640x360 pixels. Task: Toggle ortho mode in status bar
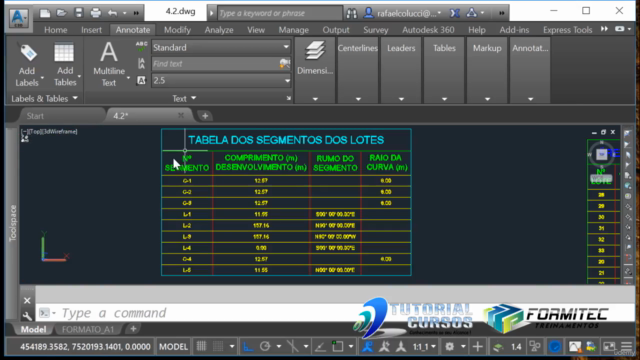248,347
